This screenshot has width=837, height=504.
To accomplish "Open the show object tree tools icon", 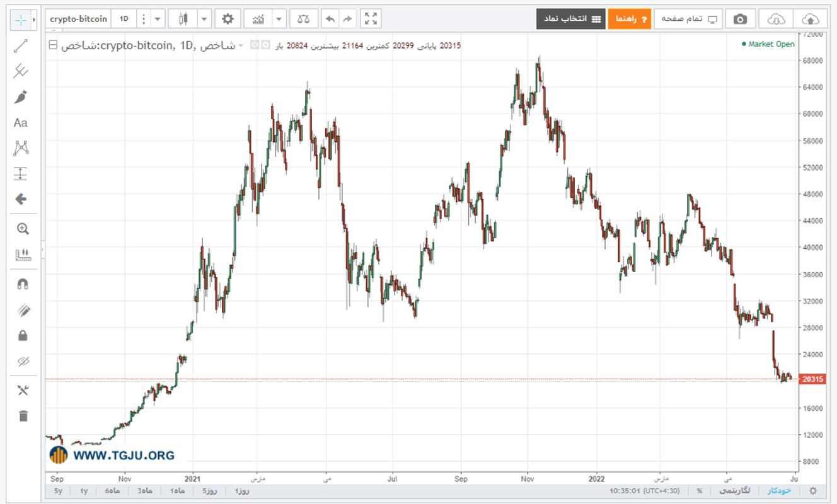I will tap(23, 391).
